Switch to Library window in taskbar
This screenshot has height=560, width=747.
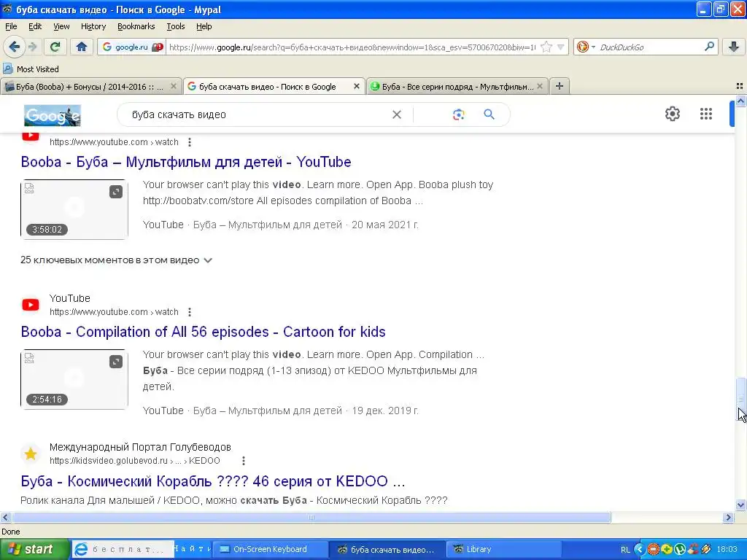[x=504, y=549]
